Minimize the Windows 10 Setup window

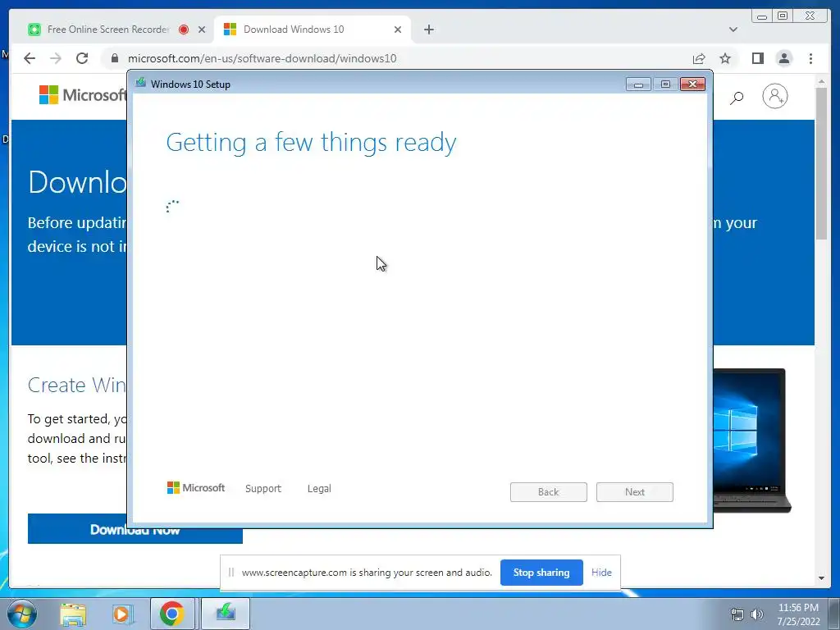638,84
